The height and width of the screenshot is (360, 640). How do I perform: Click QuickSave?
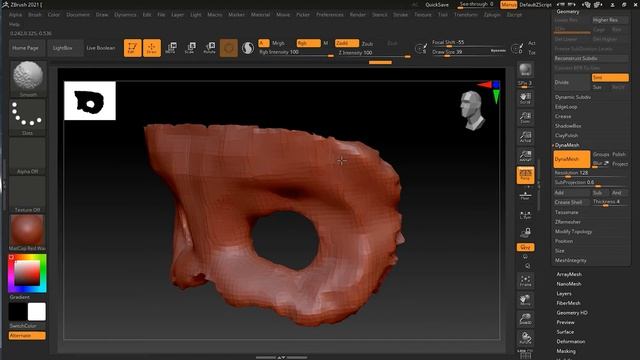(x=437, y=5)
